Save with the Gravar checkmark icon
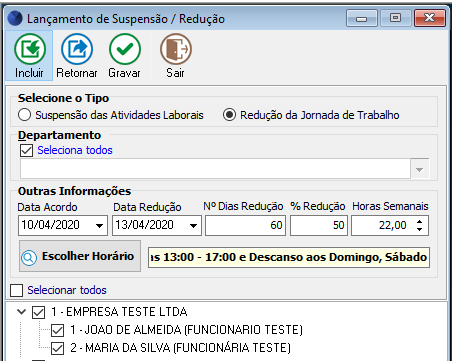The image size is (453, 361). click(125, 49)
